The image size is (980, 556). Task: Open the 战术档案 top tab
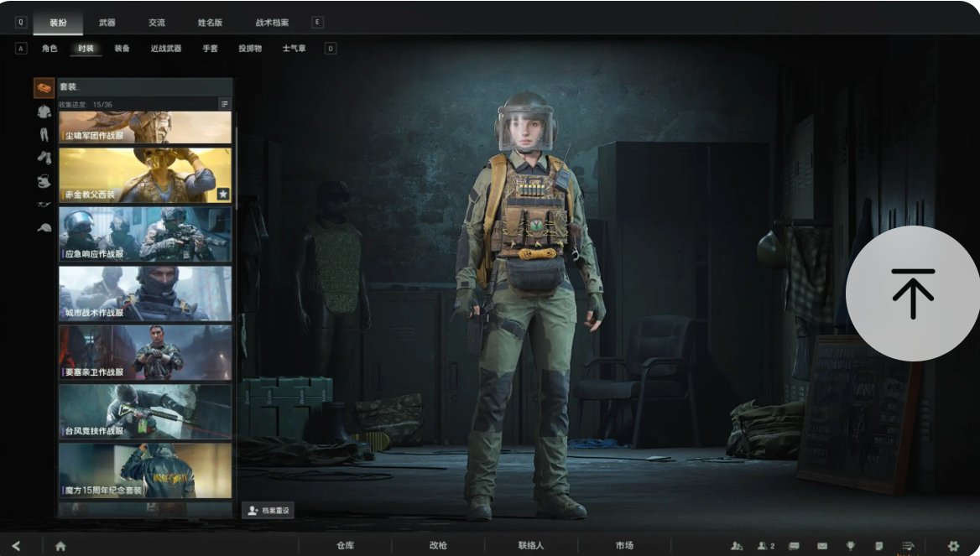click(272, 23)
